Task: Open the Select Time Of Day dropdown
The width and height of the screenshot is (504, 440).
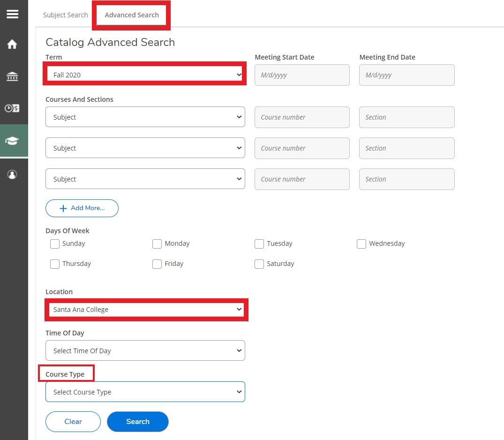Action: tap(145, 351)
